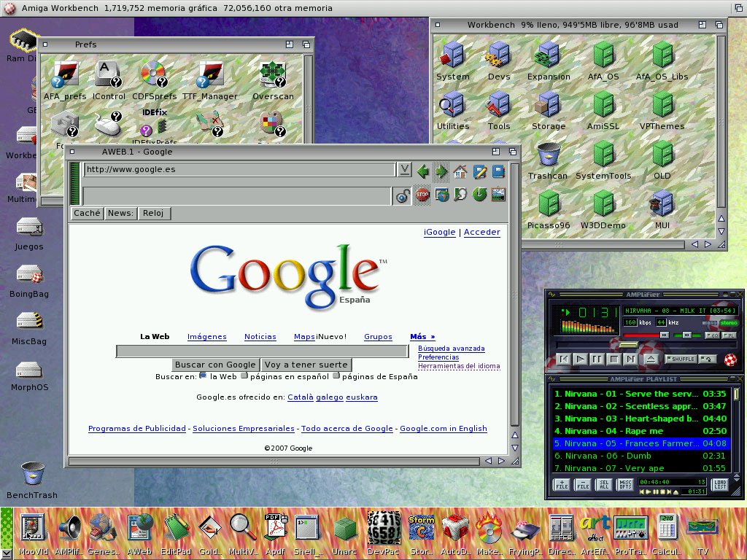Click the AWeb load images icon
This screenshot has height=560, width=747.
(x=498, y=194)
